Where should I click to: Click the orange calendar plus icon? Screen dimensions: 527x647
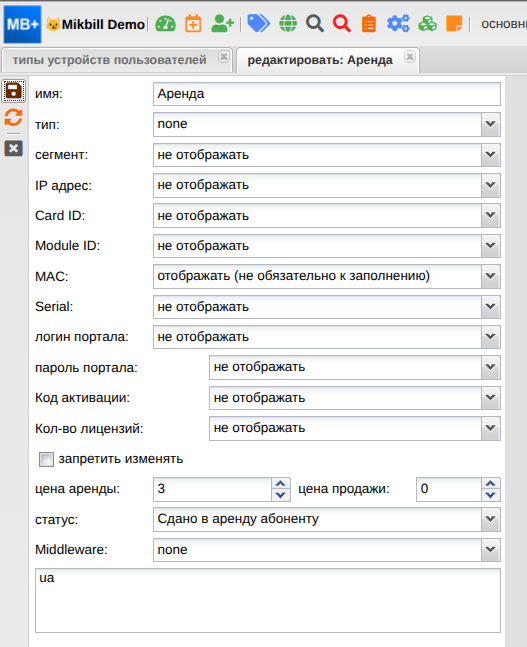click(193, 24)
